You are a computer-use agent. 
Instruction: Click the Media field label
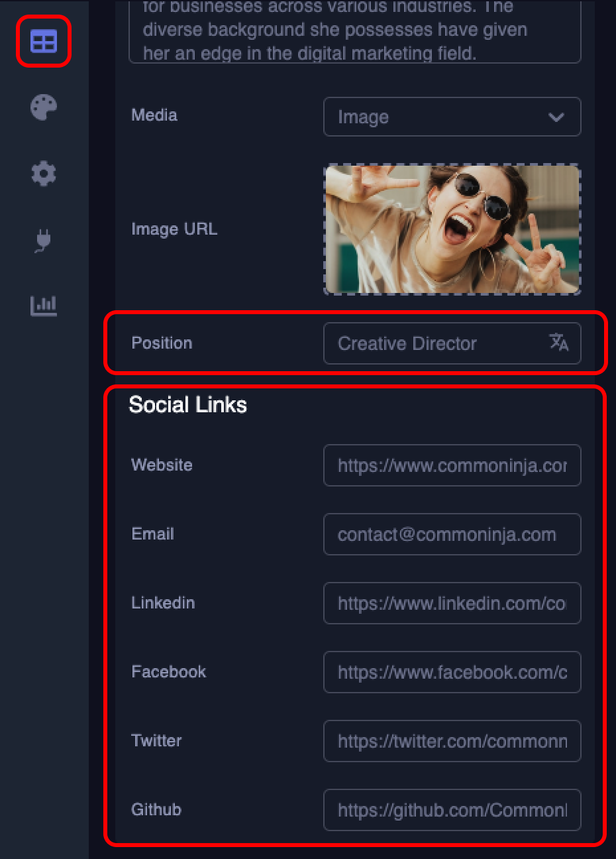pyautogui.click(x=154, y=115)
